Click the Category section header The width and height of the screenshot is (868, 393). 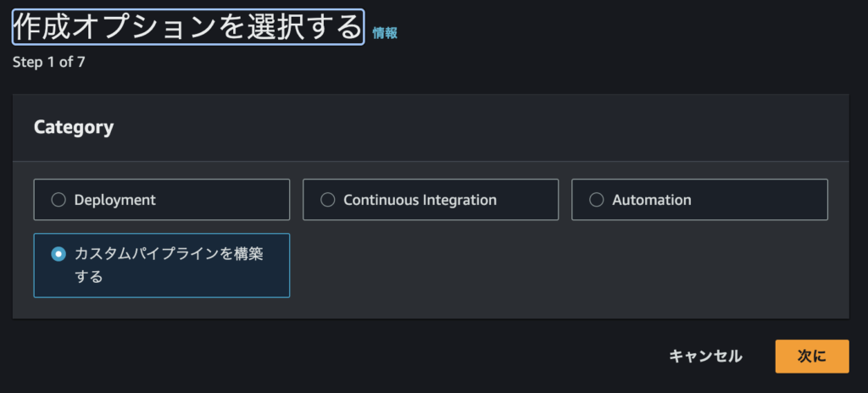pyautogui.click(x=74, y=127)
